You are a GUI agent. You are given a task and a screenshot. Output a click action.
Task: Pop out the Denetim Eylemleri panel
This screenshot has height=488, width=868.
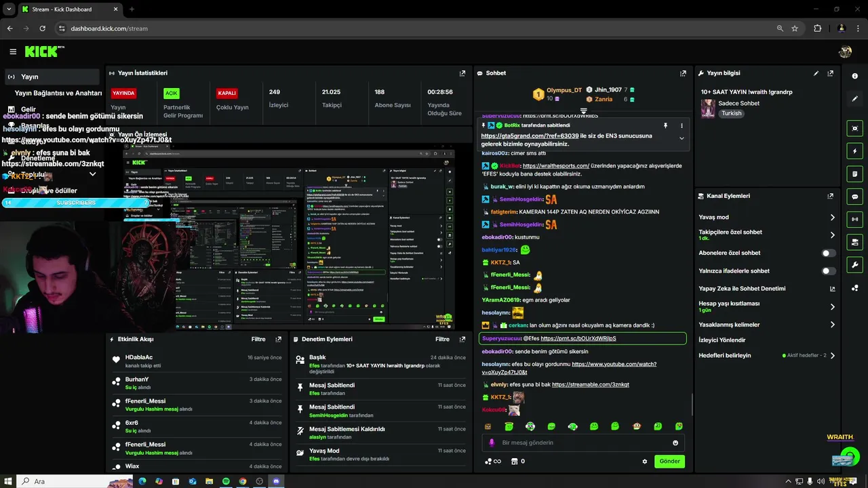[462, 339]
